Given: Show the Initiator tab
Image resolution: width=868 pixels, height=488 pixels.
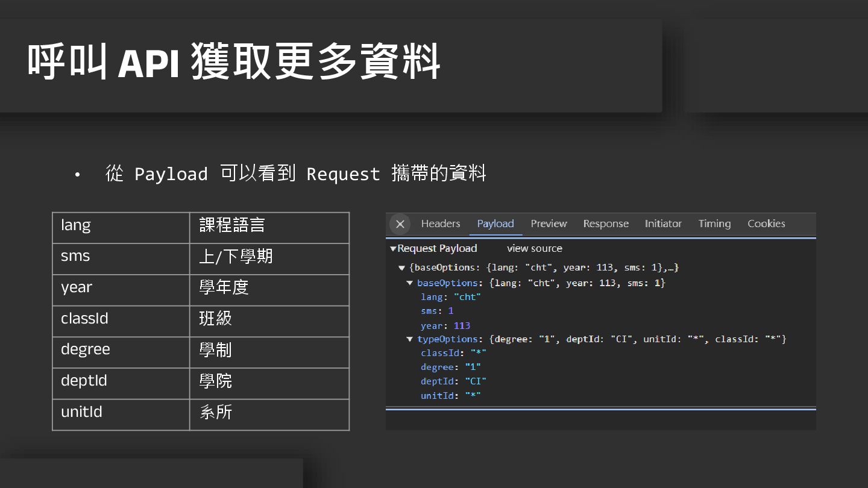Looking at the screenshot, I should pyautogui.click(x=663, y=224).
